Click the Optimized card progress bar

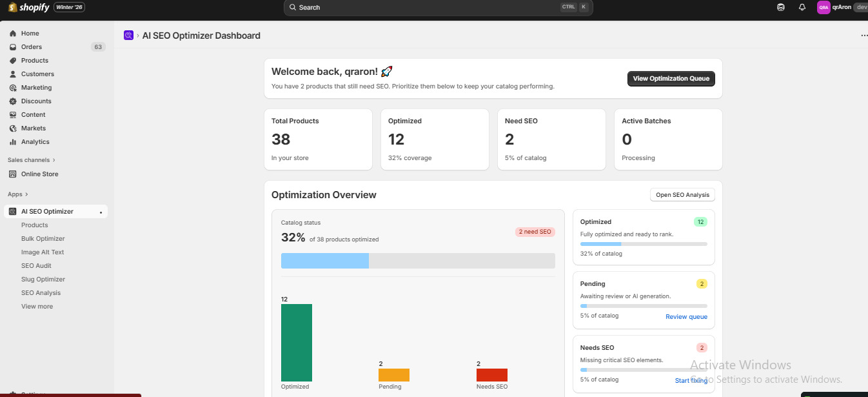644,244
